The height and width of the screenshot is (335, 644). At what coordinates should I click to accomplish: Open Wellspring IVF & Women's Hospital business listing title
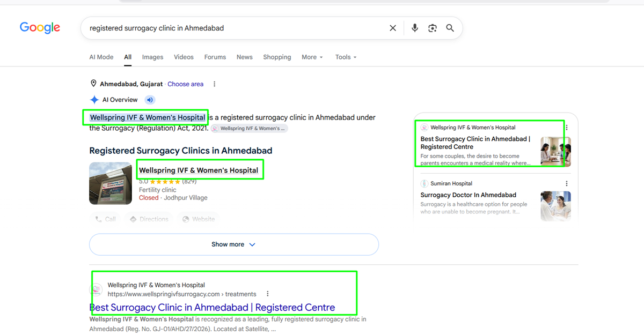pyautogui.click(x=199, y=170)
